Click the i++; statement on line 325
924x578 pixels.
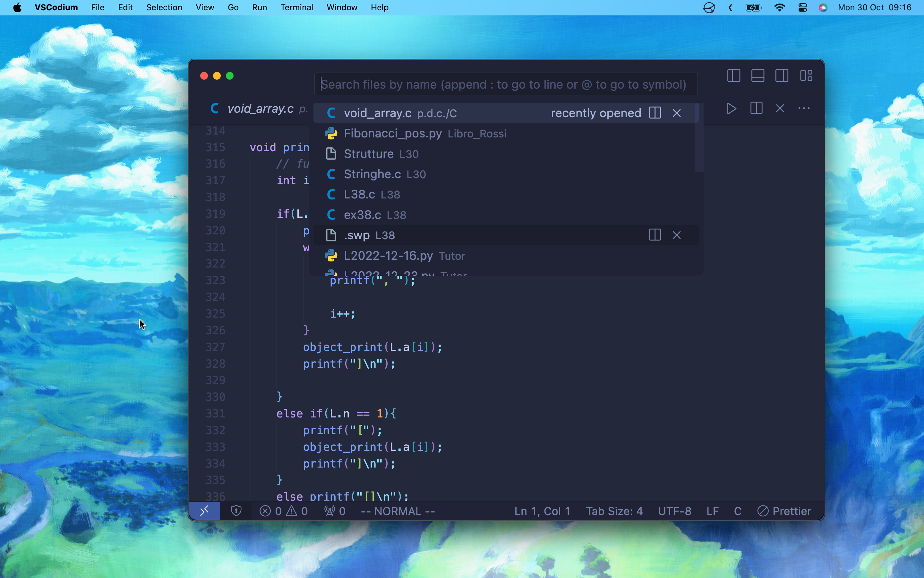(x=343, y=313)
